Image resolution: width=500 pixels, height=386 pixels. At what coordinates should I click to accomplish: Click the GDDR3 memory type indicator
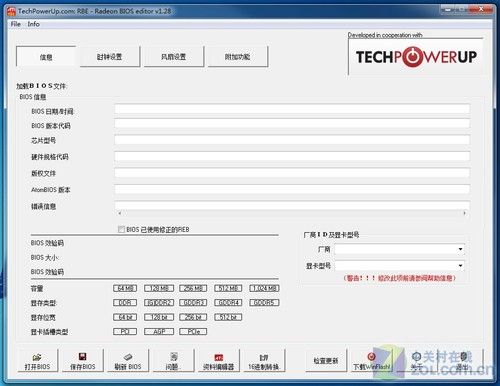coord(193,303)
